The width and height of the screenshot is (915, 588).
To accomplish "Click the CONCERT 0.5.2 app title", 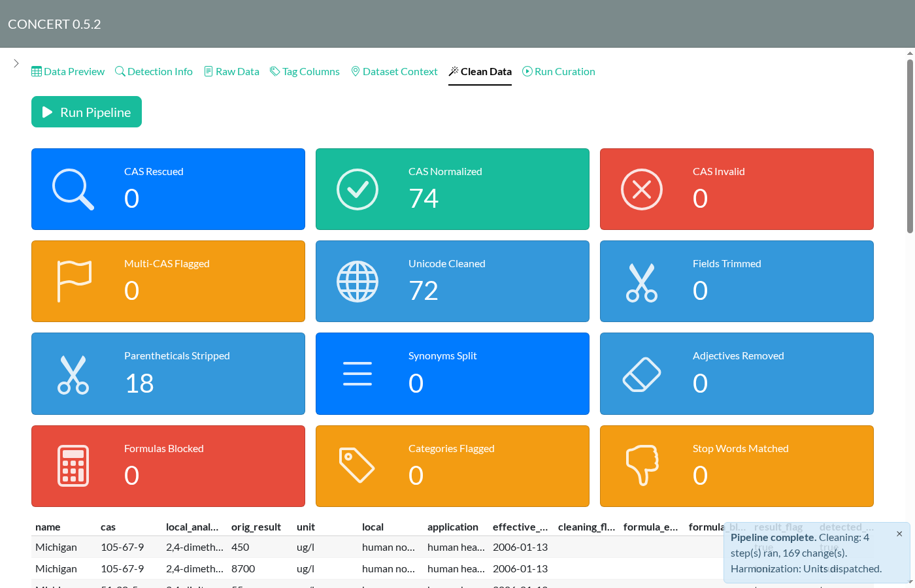I will click(x=54, y=24).
